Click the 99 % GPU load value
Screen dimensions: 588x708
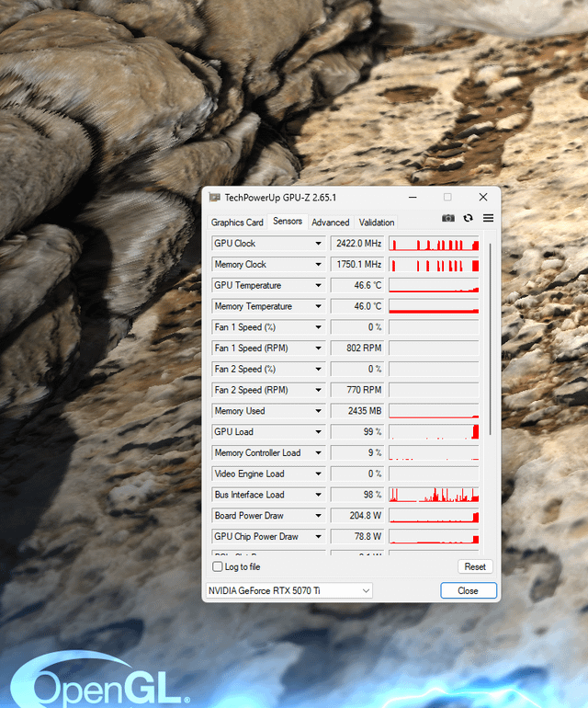[357, 431]
